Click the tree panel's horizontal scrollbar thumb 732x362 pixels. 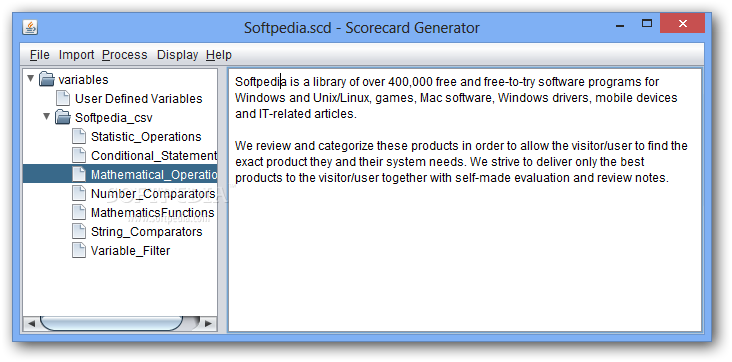pos(111,323)
